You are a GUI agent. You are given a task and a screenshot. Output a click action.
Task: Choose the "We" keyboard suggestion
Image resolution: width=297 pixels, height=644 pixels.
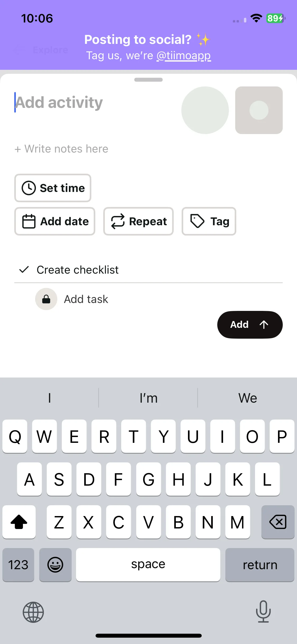point(248,398)
